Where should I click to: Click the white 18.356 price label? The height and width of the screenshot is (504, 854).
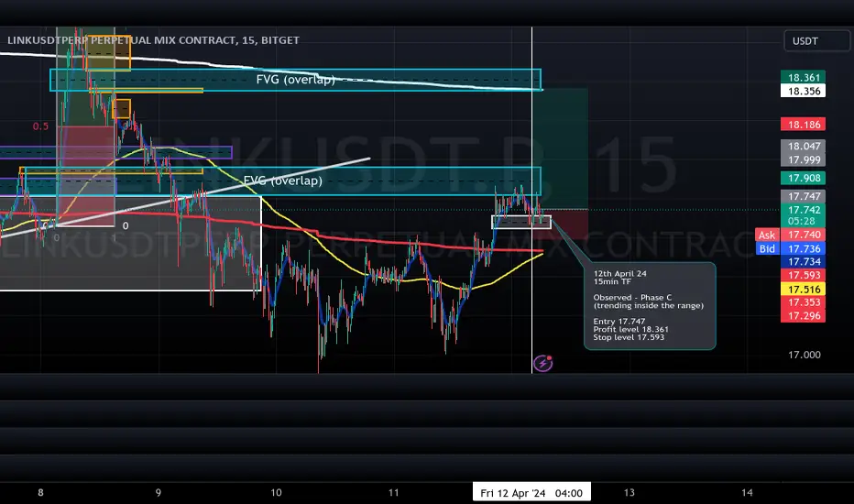pyautogui.click(x=804, y=91)
